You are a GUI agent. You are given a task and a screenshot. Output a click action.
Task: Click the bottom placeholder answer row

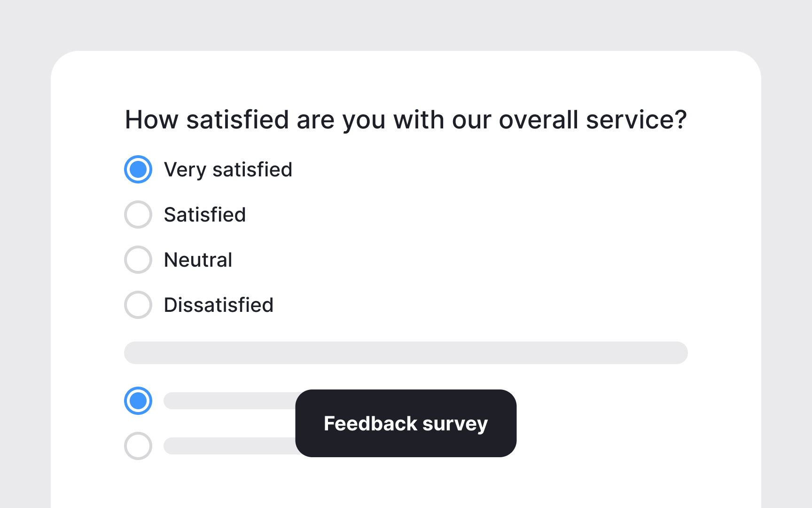(x=226, y=446)
